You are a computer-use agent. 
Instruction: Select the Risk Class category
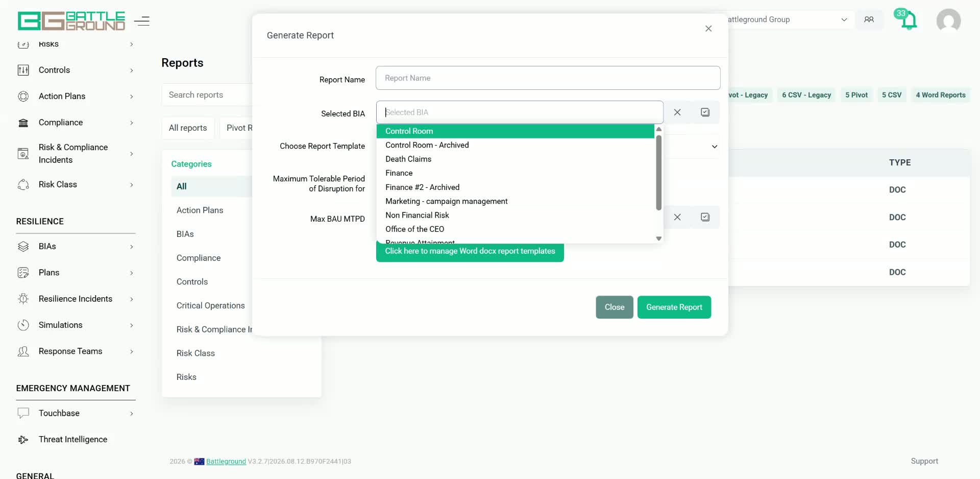195,353
